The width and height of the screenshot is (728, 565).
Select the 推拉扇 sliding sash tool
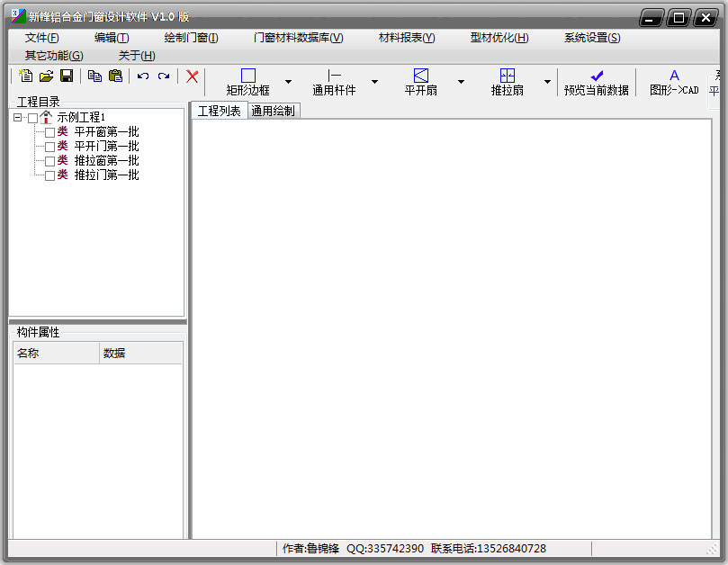point(507,82)
